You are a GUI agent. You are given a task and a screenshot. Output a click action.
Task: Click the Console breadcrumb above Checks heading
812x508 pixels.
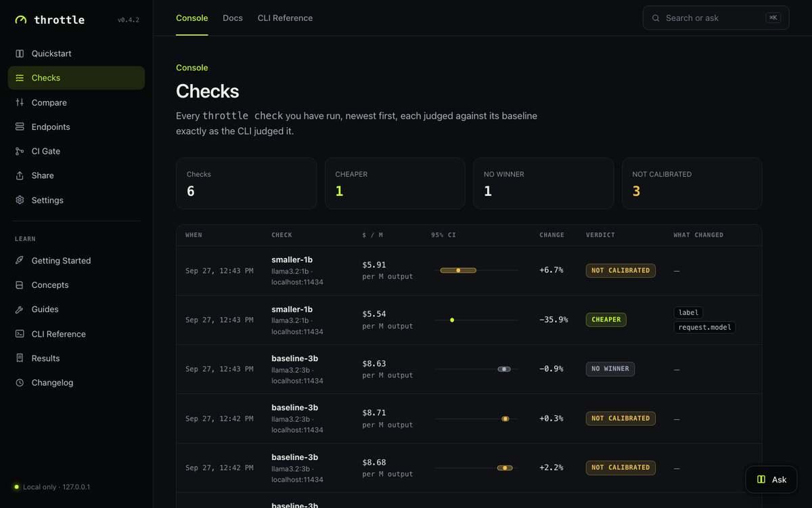192,68
